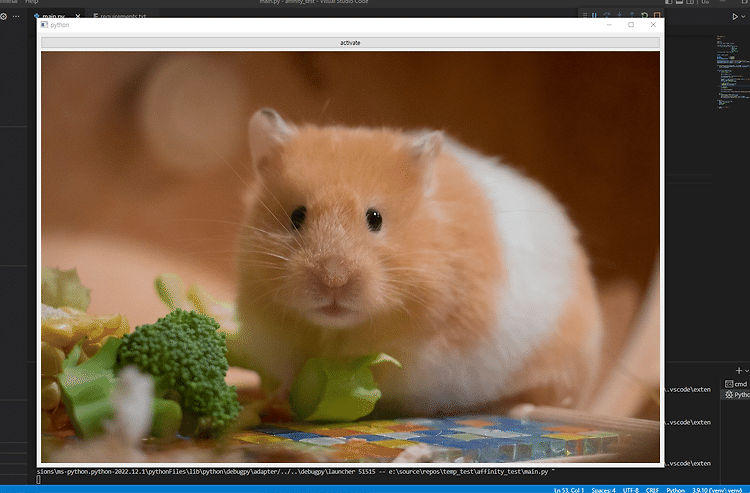Restart the debug session
Screen dimensions: 750x493
[x=644, y=16]
